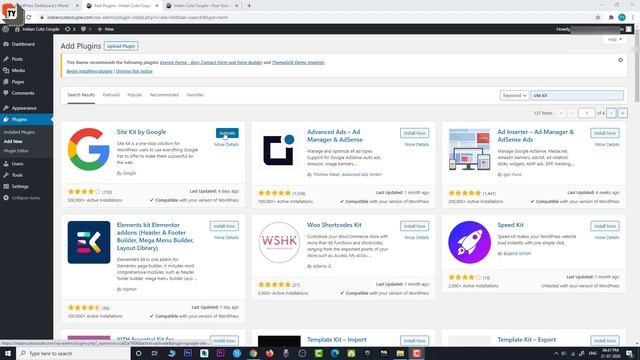Jump to last page of plugin results
Viewport: 640px width, 360px height.
(622, 113)
